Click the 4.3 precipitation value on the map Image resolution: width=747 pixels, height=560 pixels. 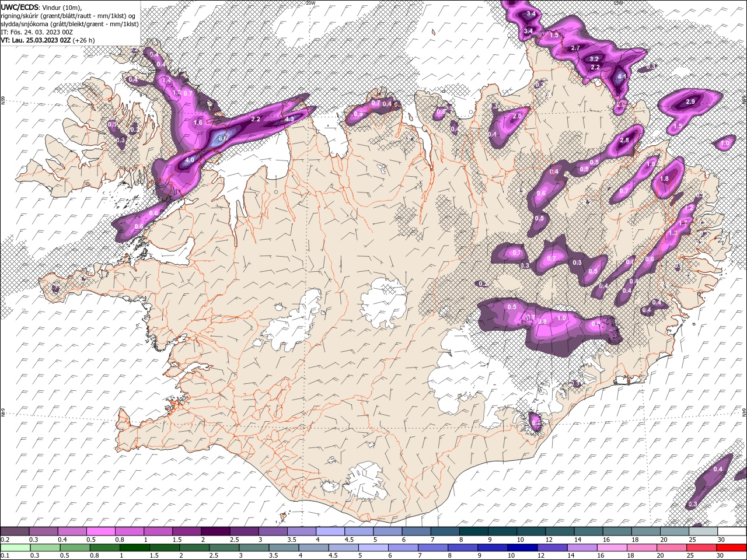289,120
